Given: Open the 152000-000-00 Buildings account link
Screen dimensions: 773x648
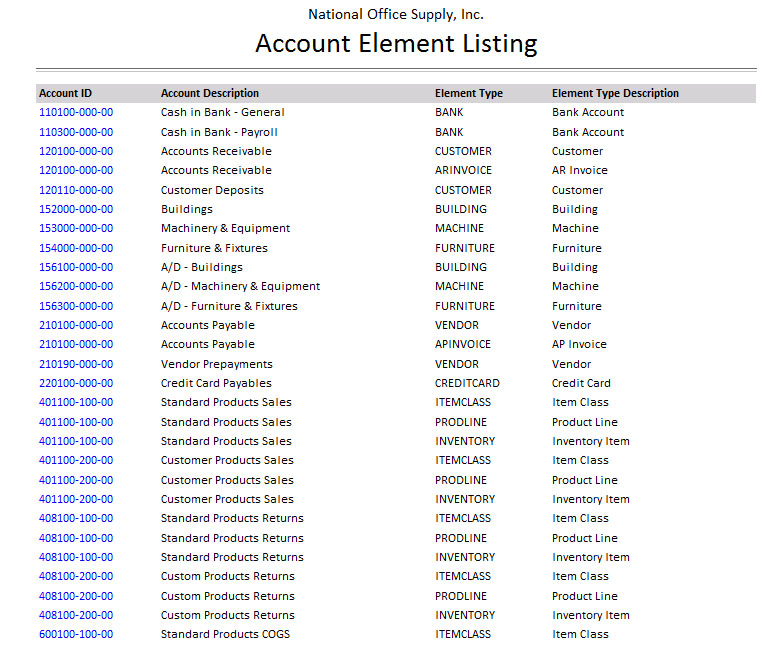Looking at the screenshot, I should point(76,209).
